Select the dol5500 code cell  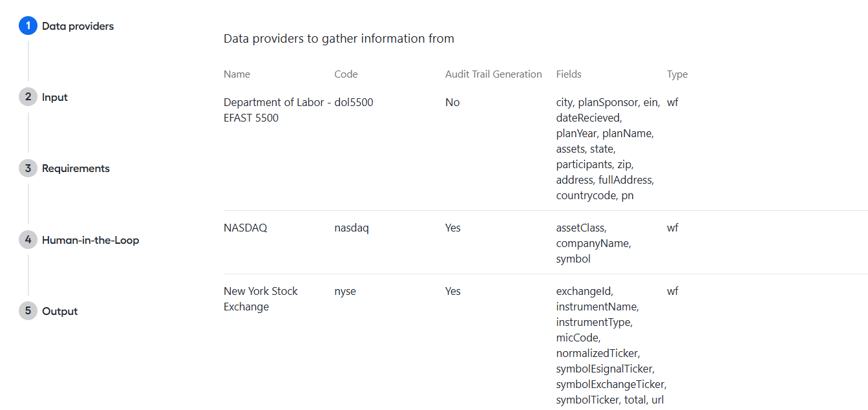pyautogui.click(x=354, y=102)
